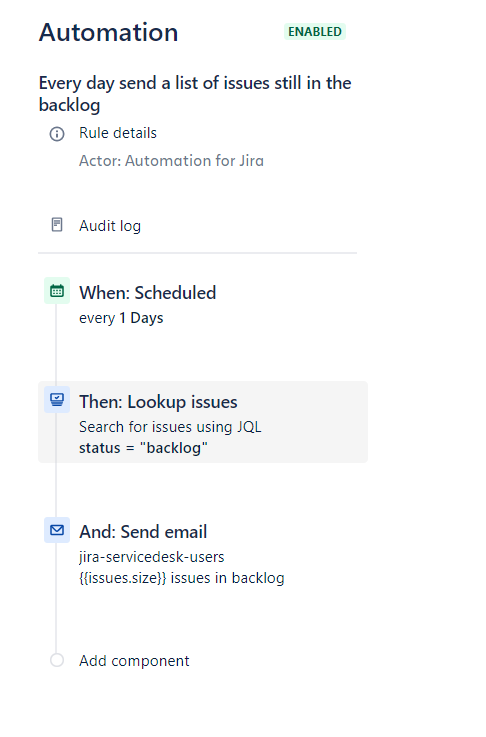Click the Audit log document icon

pos(57,225)
